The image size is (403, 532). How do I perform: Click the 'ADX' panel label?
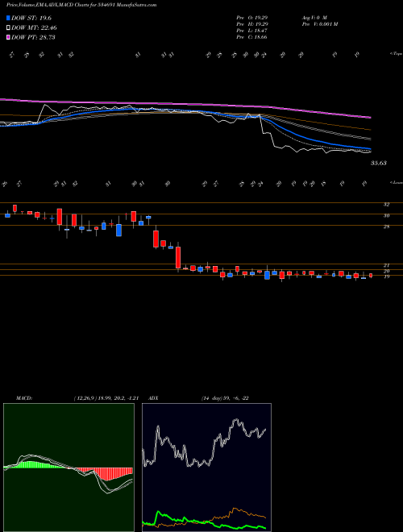[x=154, y=398]
